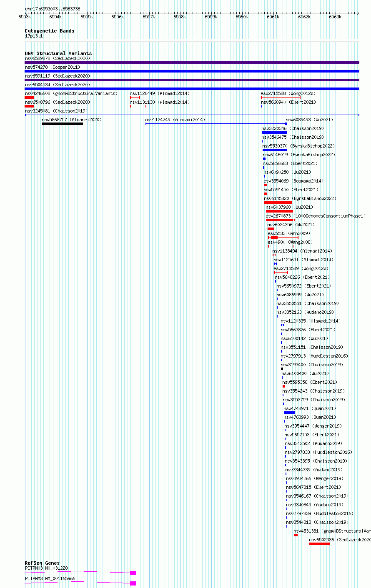The image size is (371, 588).
Task: Click the nsv6037960 (Wu2021) label
Action: (289, 207)
